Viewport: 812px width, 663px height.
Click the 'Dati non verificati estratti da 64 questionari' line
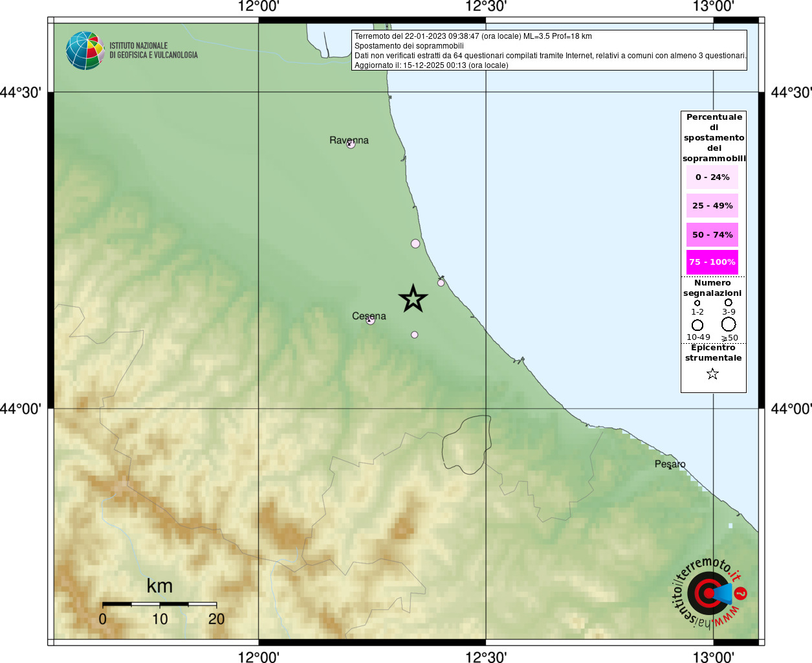click(551, 56)
